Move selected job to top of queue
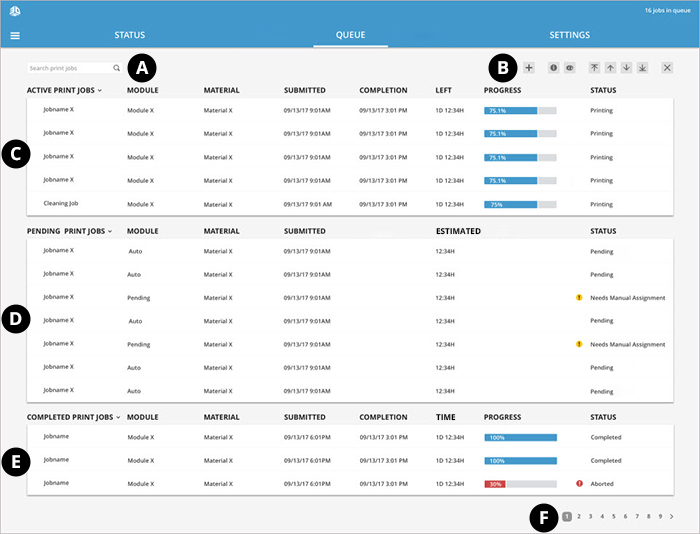 tap(594, 68)
